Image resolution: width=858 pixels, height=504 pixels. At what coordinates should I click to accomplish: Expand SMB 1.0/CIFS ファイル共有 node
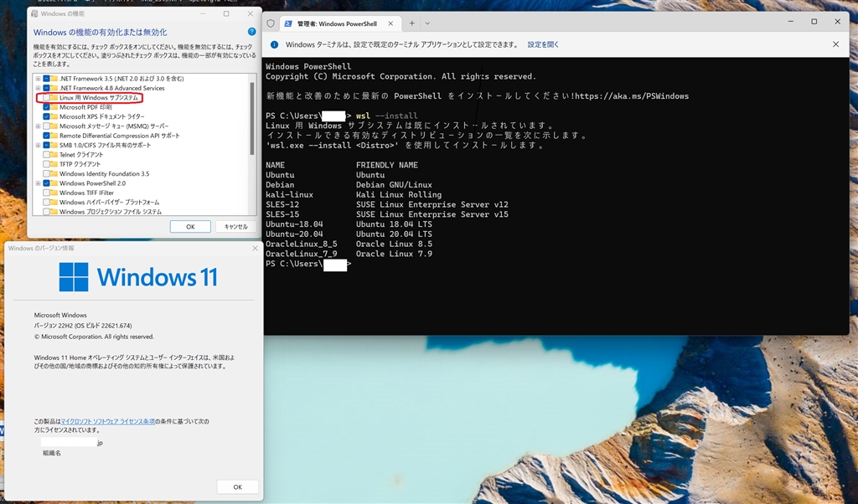pyautogui.click(x=38, y=146)
